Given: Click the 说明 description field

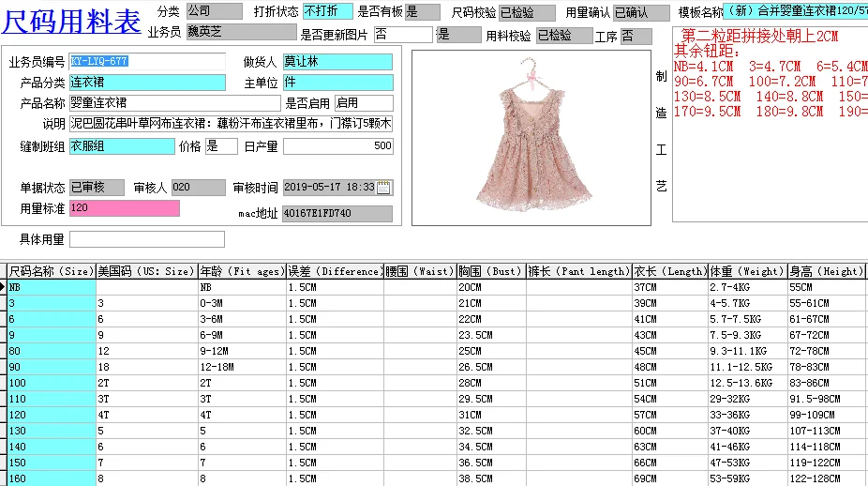Looking at the screenshot, I should coord(232,124).
